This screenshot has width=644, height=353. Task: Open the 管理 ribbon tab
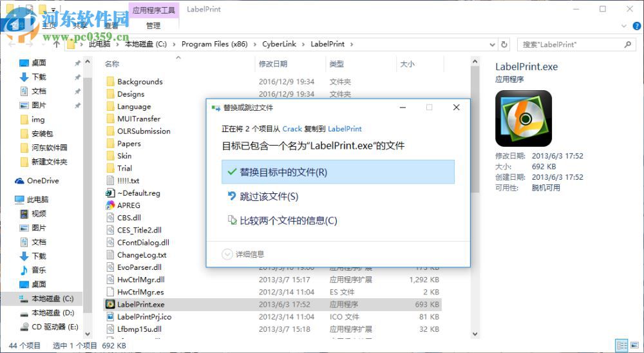pos(153,26)
